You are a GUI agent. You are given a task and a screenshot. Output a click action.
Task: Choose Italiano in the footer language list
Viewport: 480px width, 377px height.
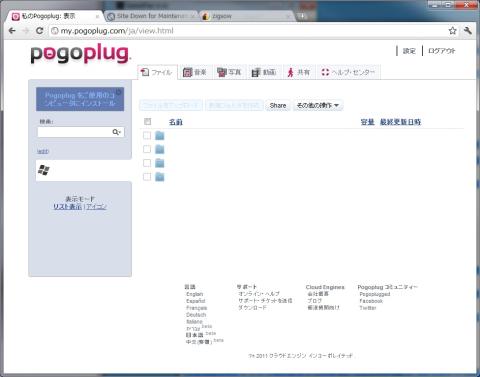[x=194, y=322]
